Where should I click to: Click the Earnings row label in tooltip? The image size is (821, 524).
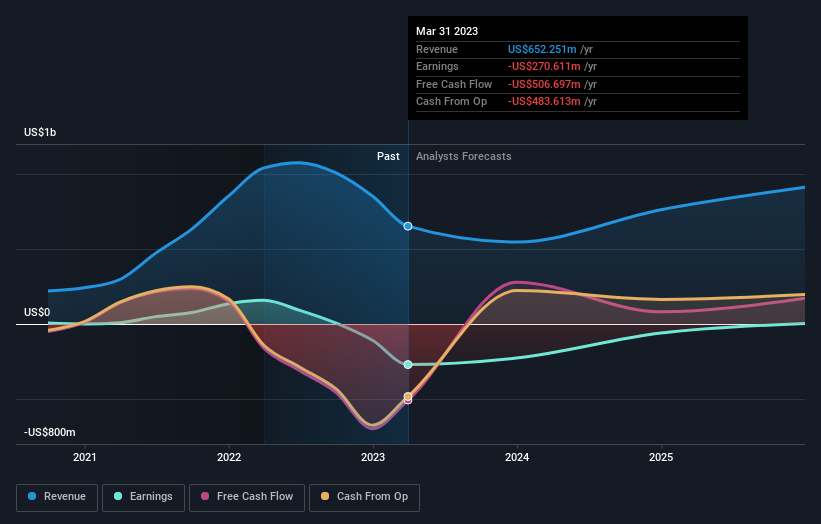[437, 66]
